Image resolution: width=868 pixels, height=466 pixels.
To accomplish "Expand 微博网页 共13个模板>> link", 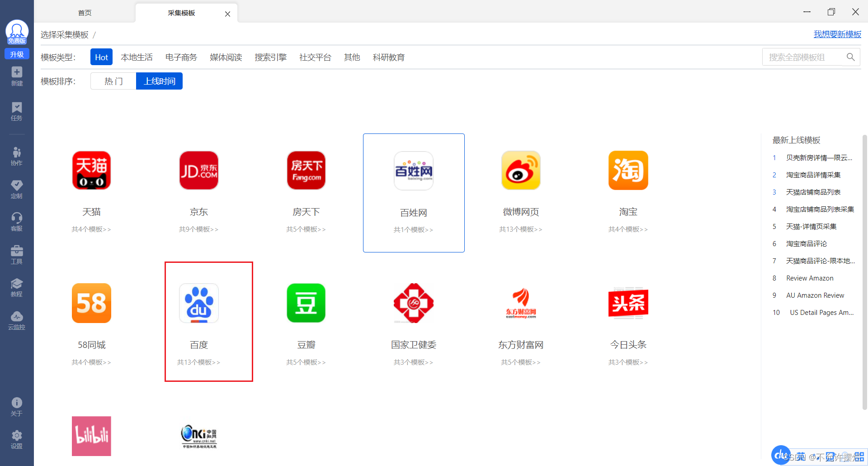I will point(521,229).
